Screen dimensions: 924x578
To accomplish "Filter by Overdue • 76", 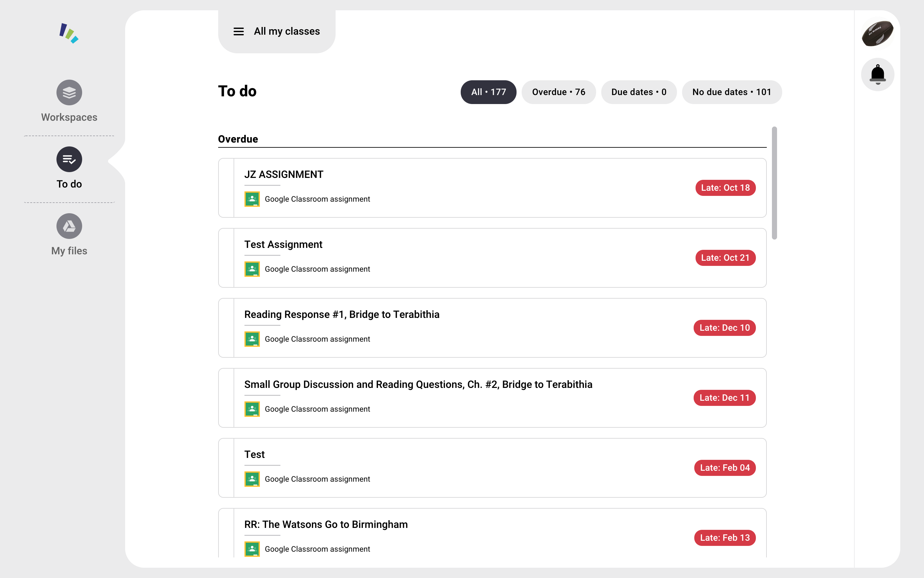I will (559, 92).
